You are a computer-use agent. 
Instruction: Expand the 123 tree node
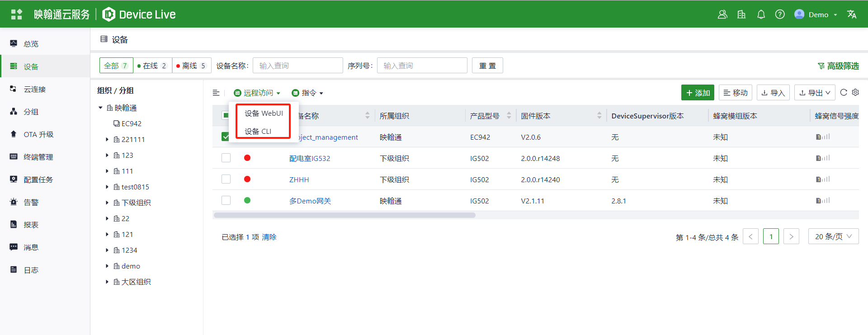click(107, 155)
